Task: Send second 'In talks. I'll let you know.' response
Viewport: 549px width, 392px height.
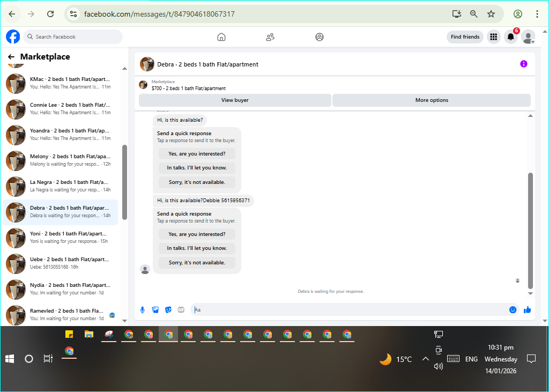Action: 197,248
